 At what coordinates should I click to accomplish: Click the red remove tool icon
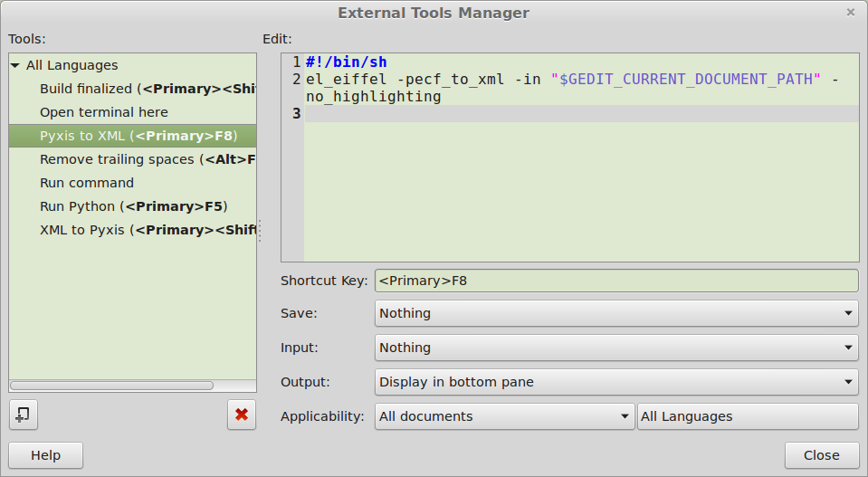(242, 415)
